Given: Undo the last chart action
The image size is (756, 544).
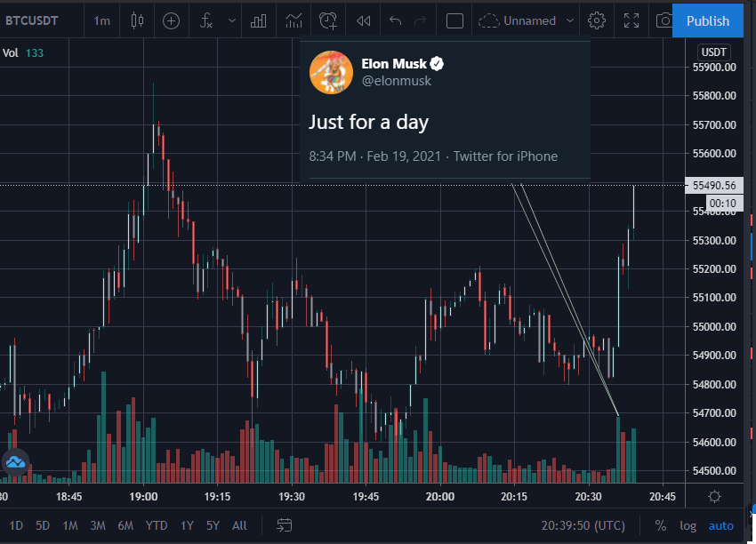Looking at the screenshot, I should (x=396, y=20).
